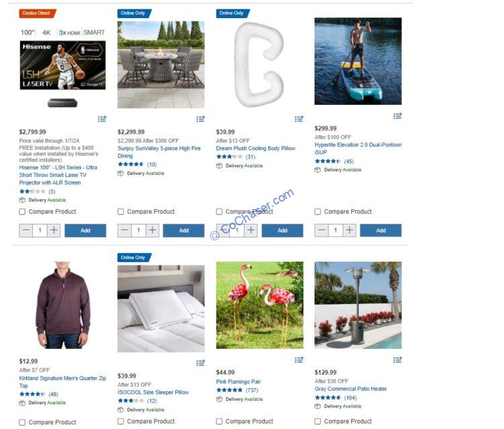This screenshot has width=504, height=429.
Task: Open the patio heater product image
Action: coord(358,305)
